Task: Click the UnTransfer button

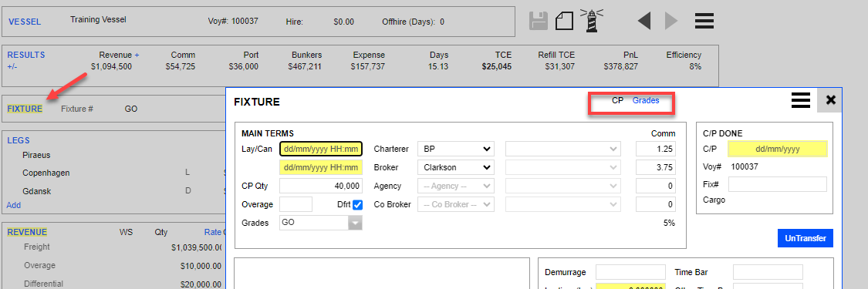Action: tap(806, 238)
